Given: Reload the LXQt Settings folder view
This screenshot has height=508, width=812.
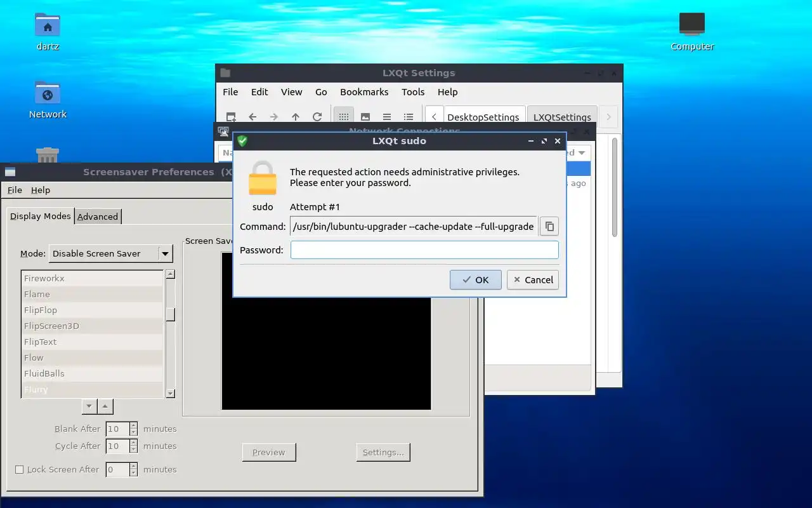Looking at the screenshot, I should [317, 117].
